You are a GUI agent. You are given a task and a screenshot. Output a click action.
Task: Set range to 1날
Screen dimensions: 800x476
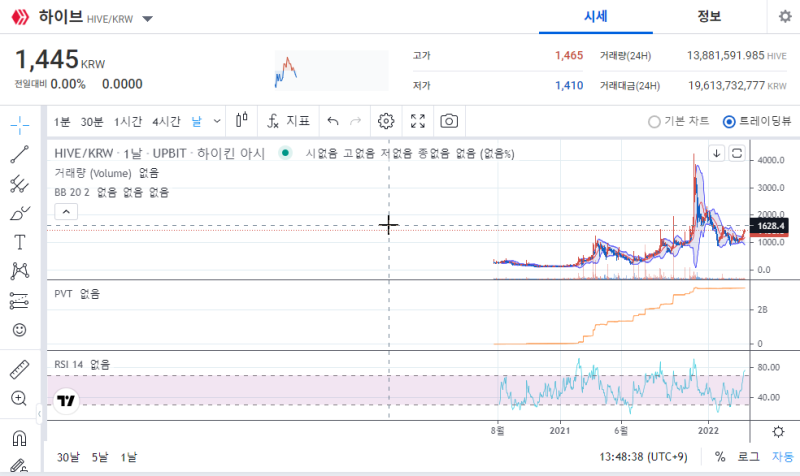point(129,457)
